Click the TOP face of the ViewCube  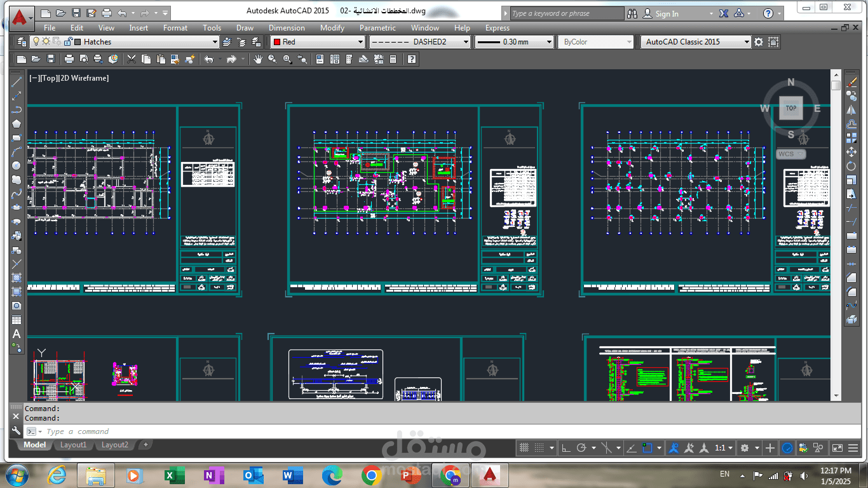pos(791,108)
